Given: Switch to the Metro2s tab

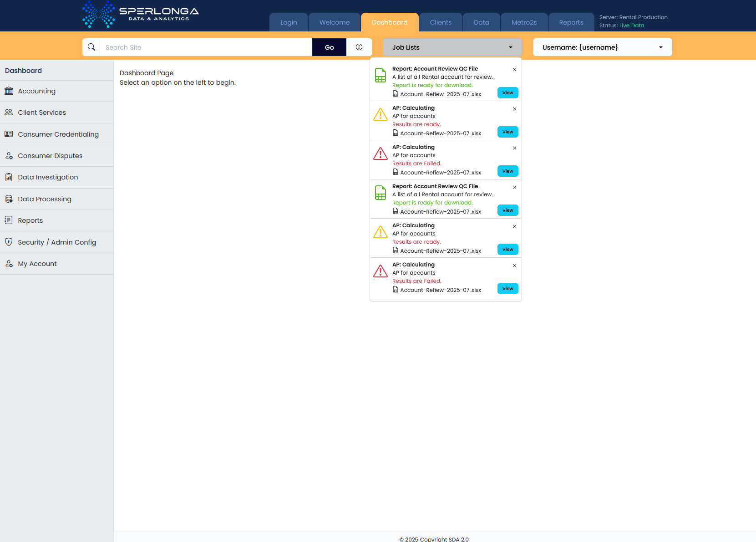Looking at the screenshot, I should click(524, 22).
